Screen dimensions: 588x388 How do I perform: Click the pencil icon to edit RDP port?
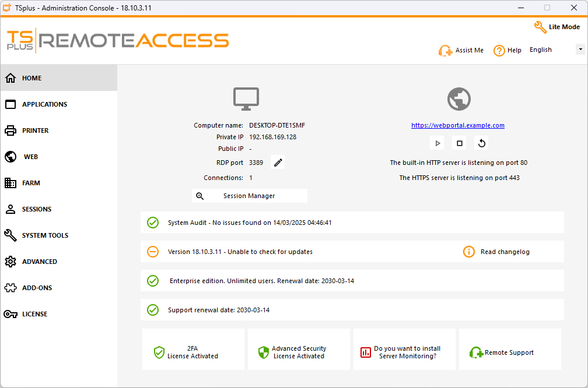click(x=278, y=163)
